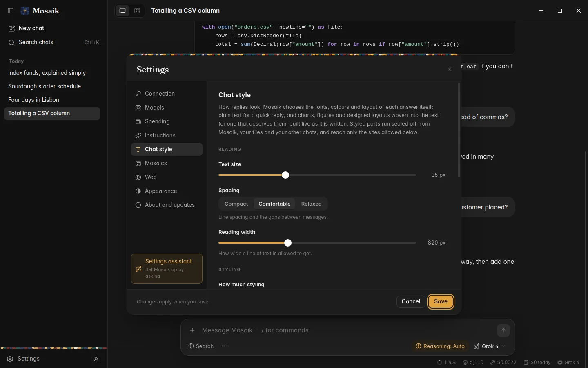Open the Models settings tab
The width and height of the screenshot is (588, 368).
point(167,108)
